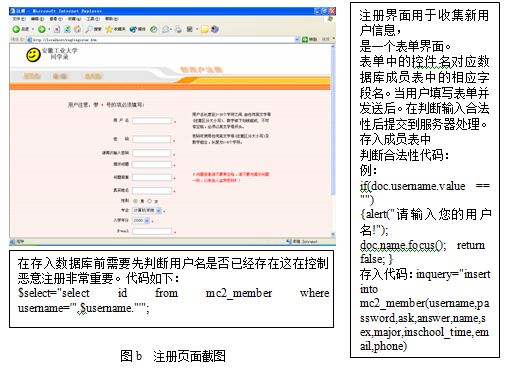Click the page vertical scrollbar
This screenshot has height=377, width=508.
tap(333, 140)
